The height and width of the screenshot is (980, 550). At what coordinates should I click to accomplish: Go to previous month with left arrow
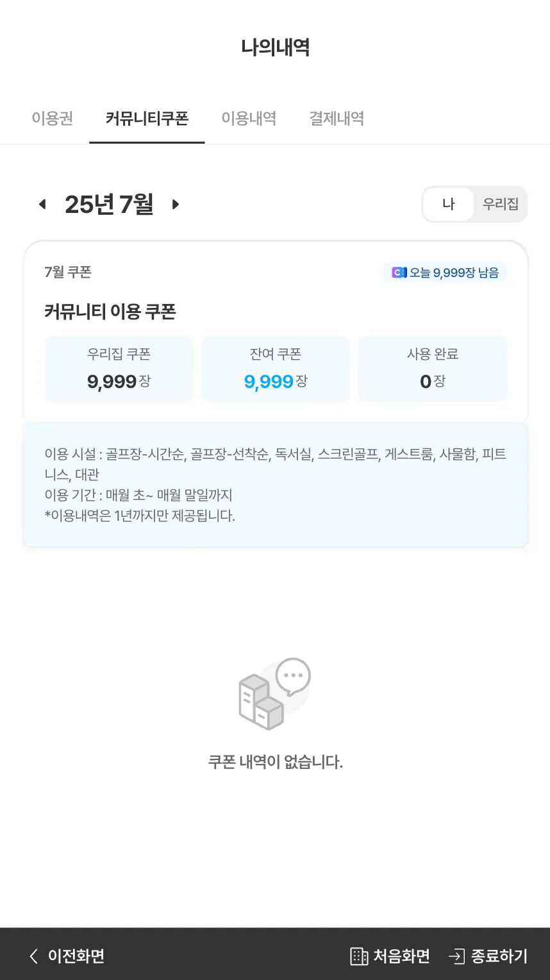tap(42, 205)
